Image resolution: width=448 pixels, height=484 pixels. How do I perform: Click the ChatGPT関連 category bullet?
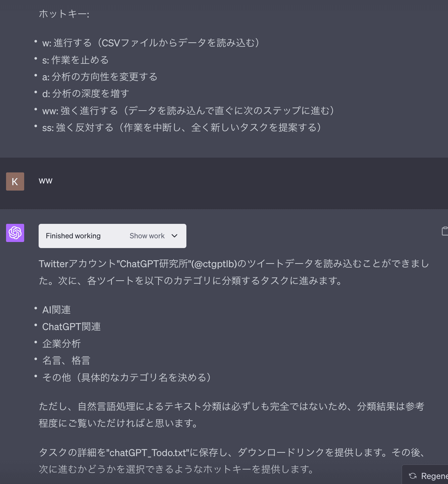[72, 327]
